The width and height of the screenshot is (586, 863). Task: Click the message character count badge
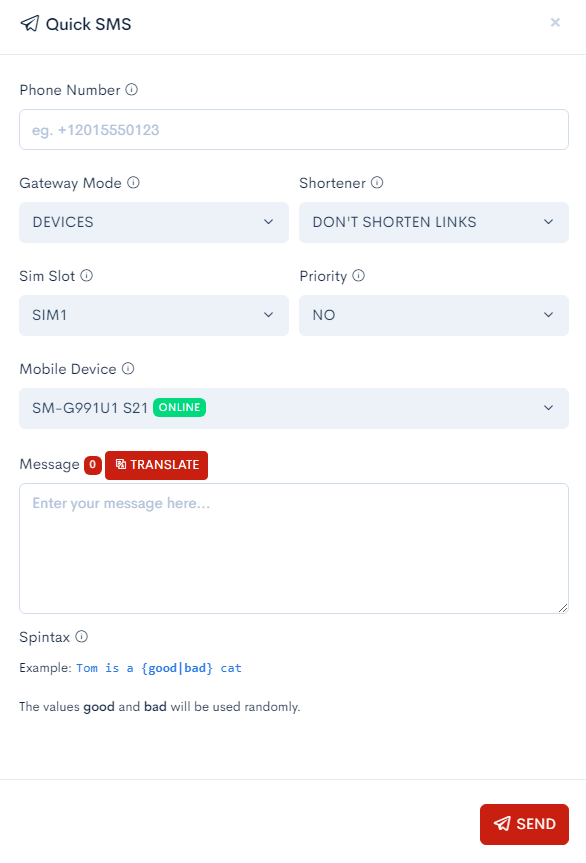point(92,465)
